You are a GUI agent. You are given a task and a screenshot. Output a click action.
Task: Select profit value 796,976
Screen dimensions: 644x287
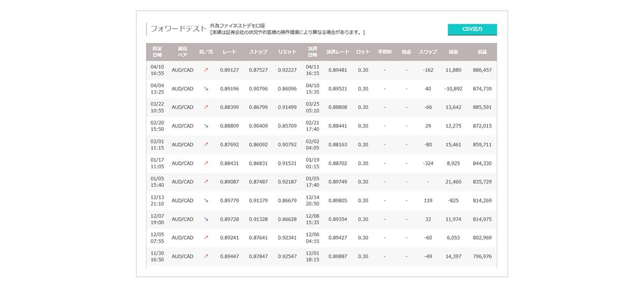point(482,256)
